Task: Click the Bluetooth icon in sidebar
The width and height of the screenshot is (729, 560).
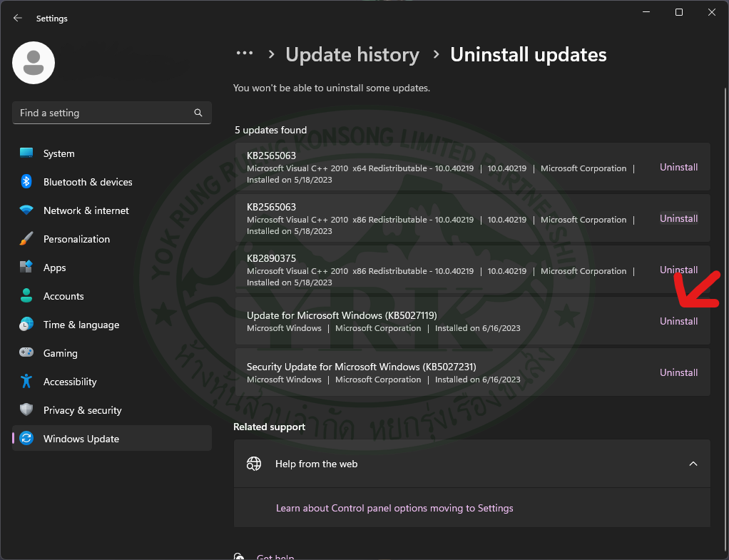Action: click(26, 181)
